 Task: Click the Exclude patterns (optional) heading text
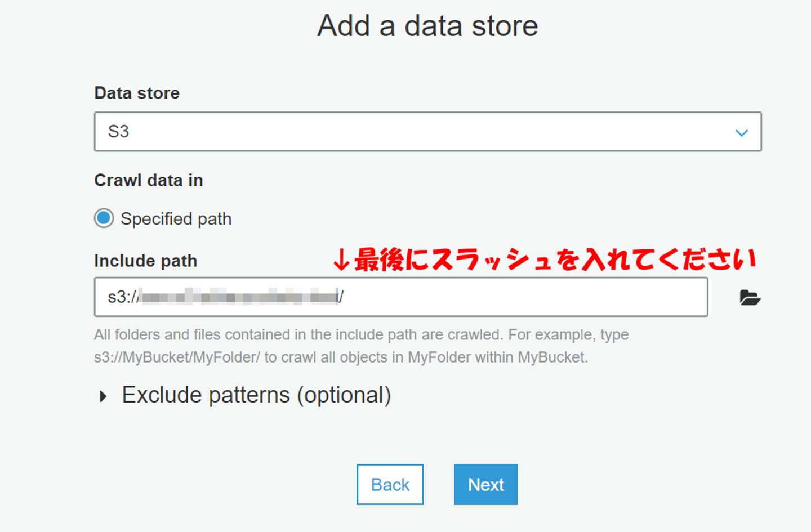tap(256, 395)
